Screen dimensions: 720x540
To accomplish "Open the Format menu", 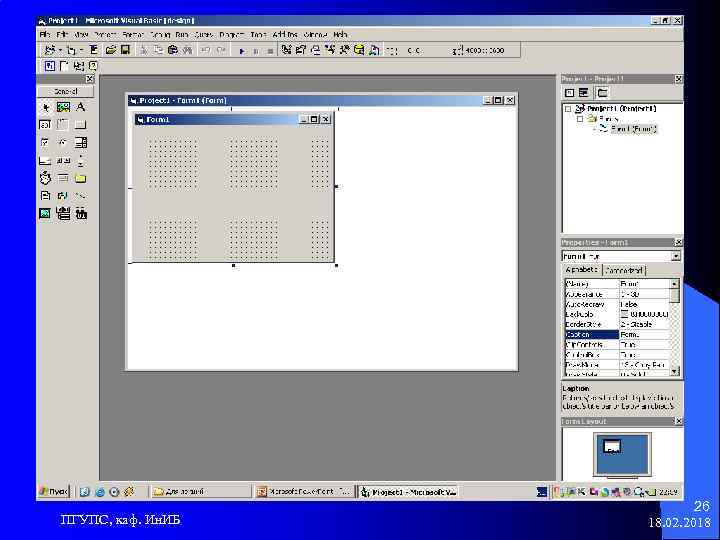I will click(133, 34).
